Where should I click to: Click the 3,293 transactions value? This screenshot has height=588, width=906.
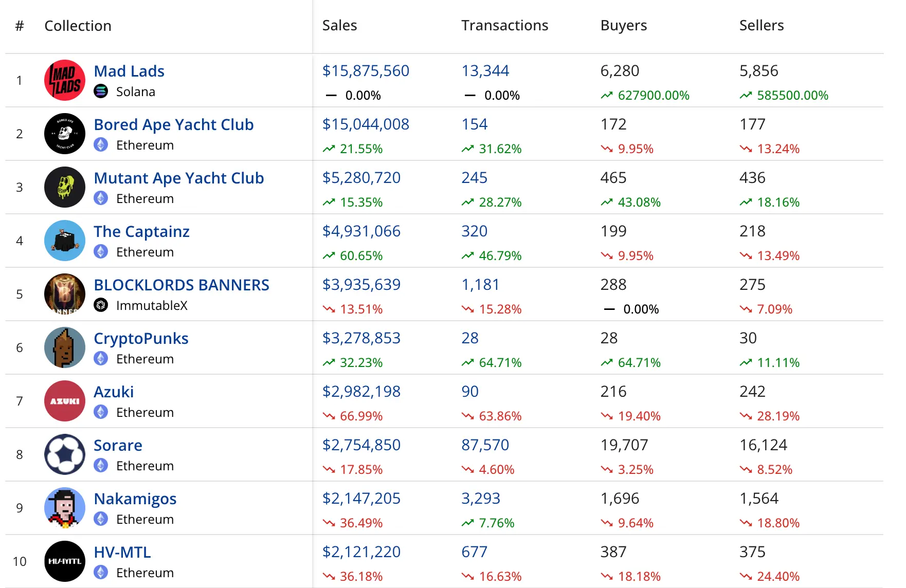coord(481,499)
